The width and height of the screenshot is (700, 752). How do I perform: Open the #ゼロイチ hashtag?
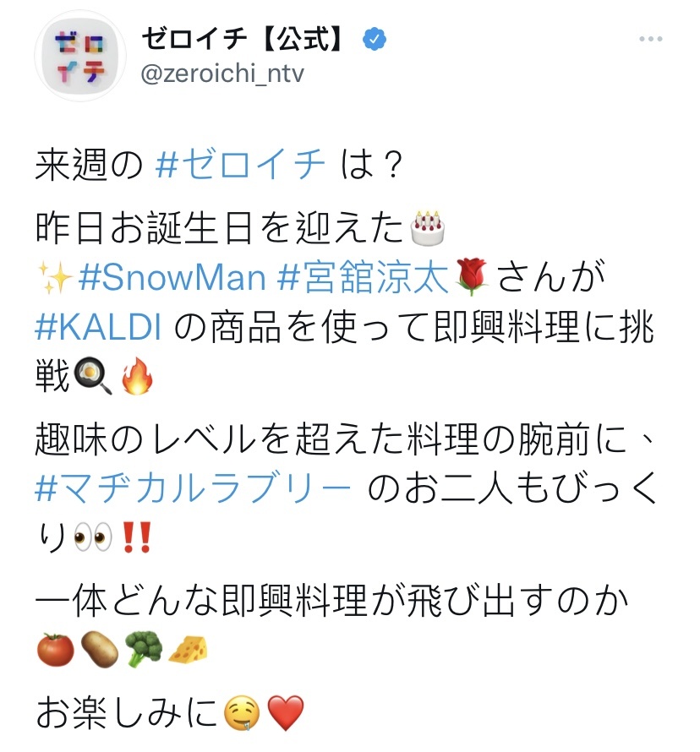tap(240, 165)
